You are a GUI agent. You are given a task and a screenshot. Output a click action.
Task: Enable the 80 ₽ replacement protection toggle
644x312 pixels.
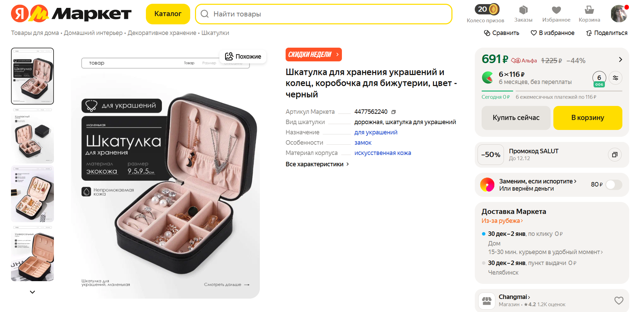[614, 185]
